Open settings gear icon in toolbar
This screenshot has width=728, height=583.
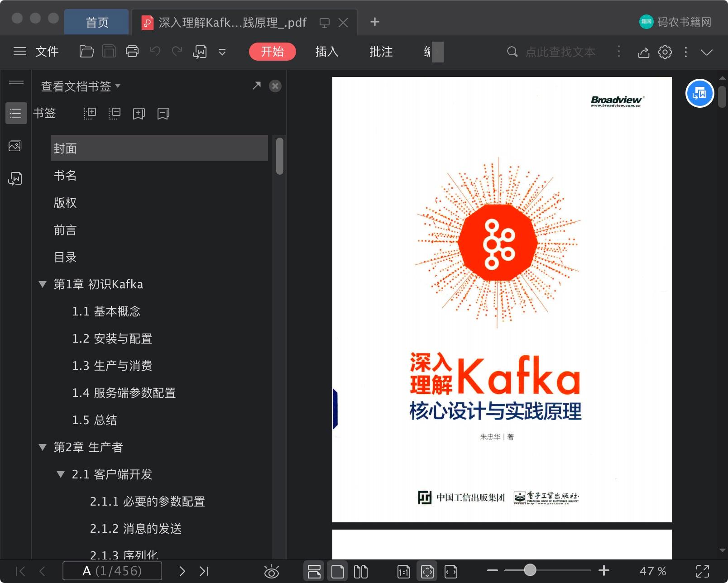[665, 52]
